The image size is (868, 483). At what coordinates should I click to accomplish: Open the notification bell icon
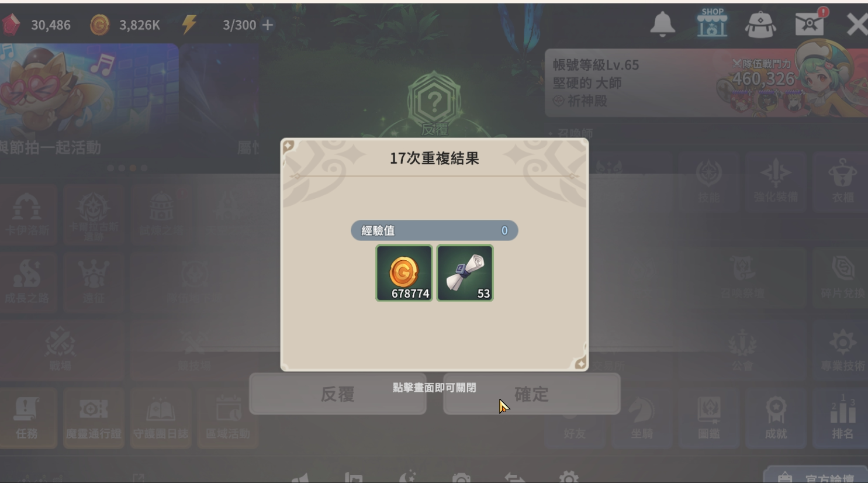coord(663,25)
